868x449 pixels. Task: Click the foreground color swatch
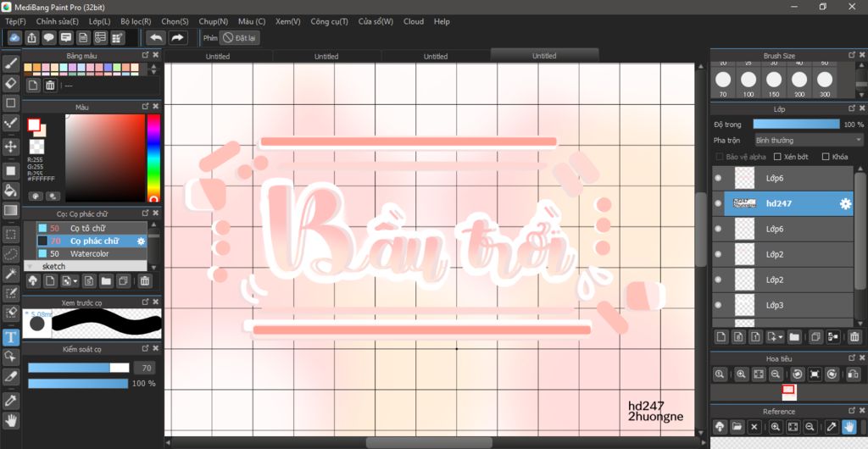click(34, 125)
